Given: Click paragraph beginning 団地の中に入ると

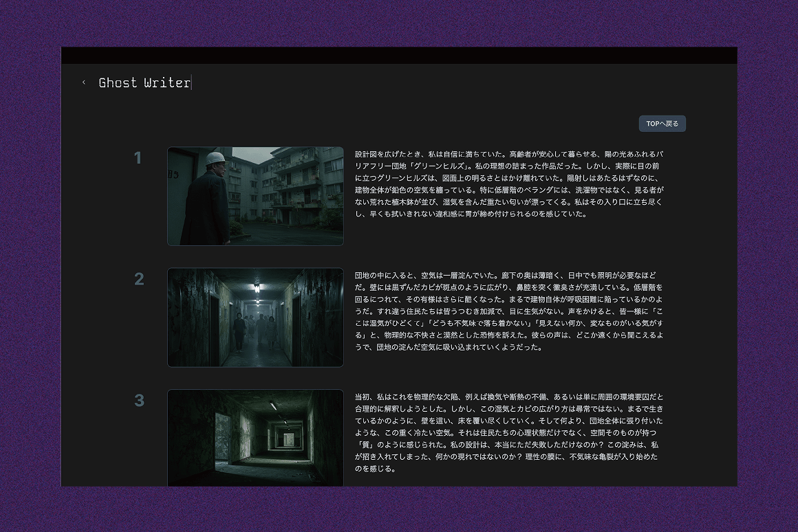Looking at the screenshot, I should pyautogui.click(x=510, y=311).
